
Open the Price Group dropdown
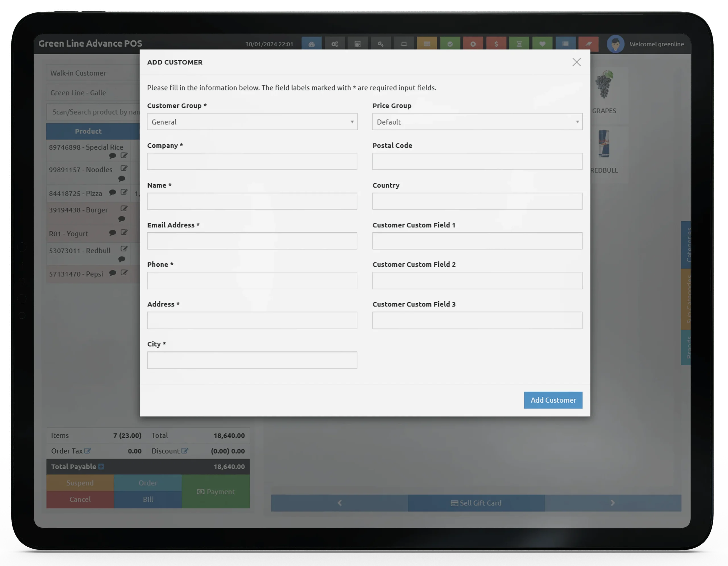point(477,122)
